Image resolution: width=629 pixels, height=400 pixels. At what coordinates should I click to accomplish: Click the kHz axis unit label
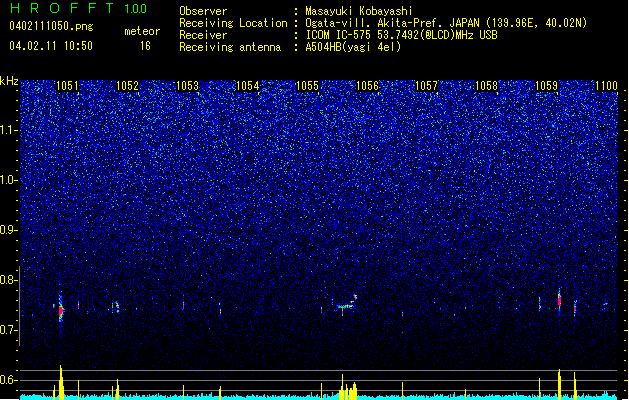[9, 81]
